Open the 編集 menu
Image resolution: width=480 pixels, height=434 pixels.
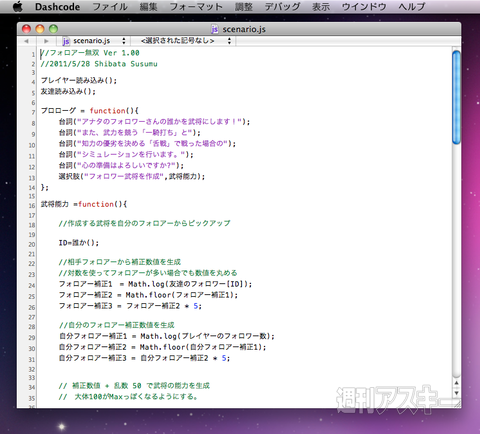coord(149,7)
